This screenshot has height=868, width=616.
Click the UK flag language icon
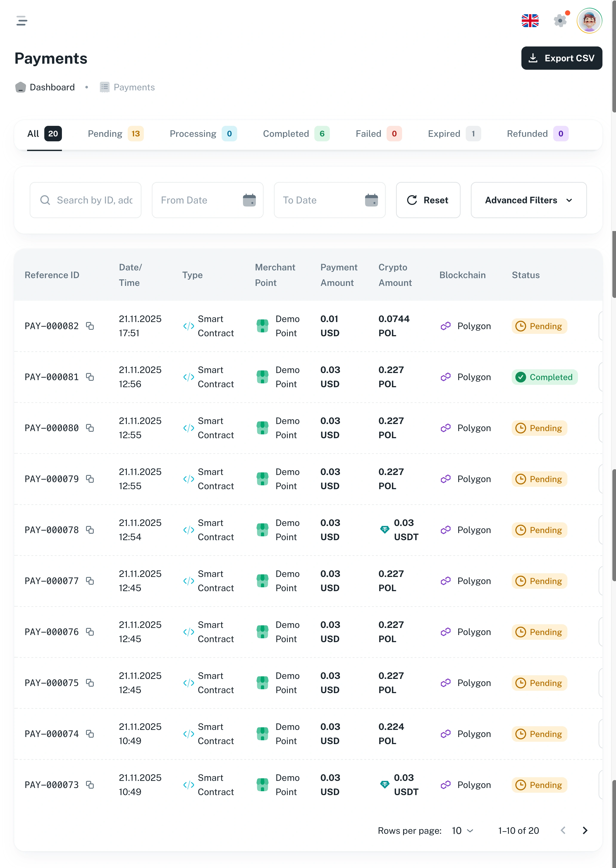(x=530, y=20)
